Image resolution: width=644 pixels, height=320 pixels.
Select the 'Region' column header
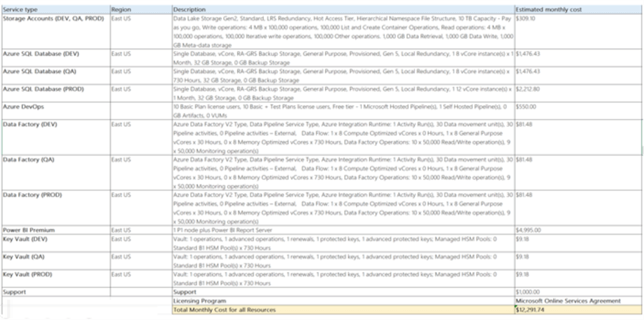coord(141,9)
